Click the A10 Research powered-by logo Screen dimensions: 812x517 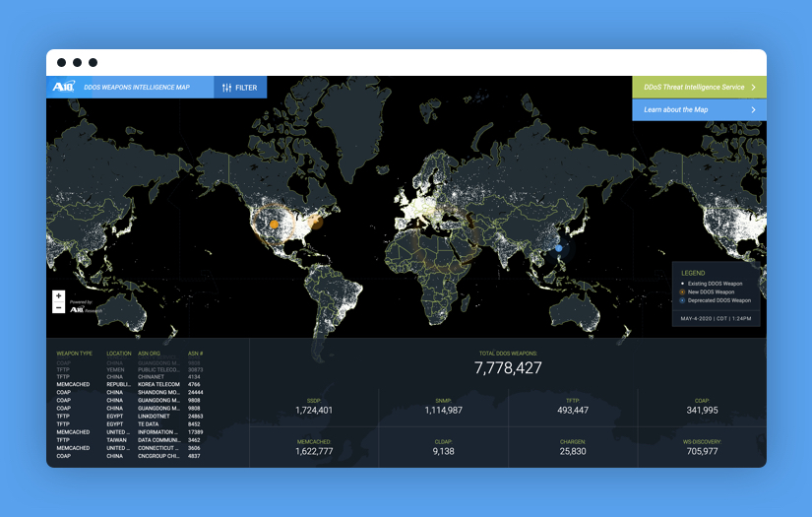pyautogui.click(x=85, y=309)
